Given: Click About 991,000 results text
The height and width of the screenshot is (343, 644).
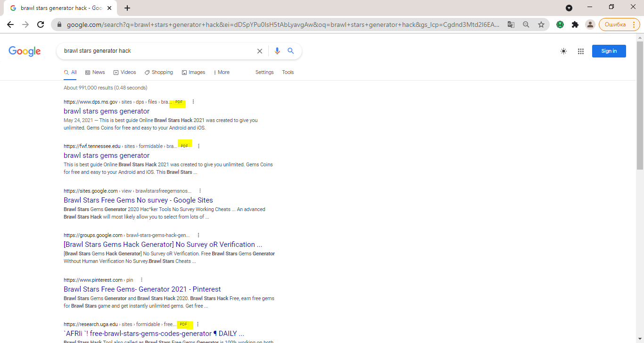Looking at the screenshot, I should pyautogui.click(x=106, y=88).
